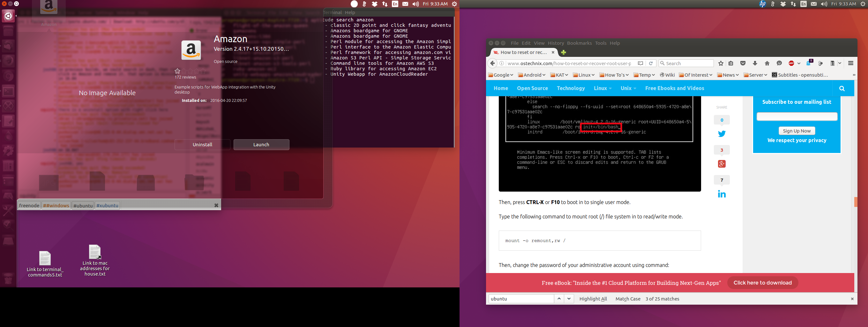868x327 pixels.
Task: Go back with the Firefox back arrow
Action: [492, 63]
